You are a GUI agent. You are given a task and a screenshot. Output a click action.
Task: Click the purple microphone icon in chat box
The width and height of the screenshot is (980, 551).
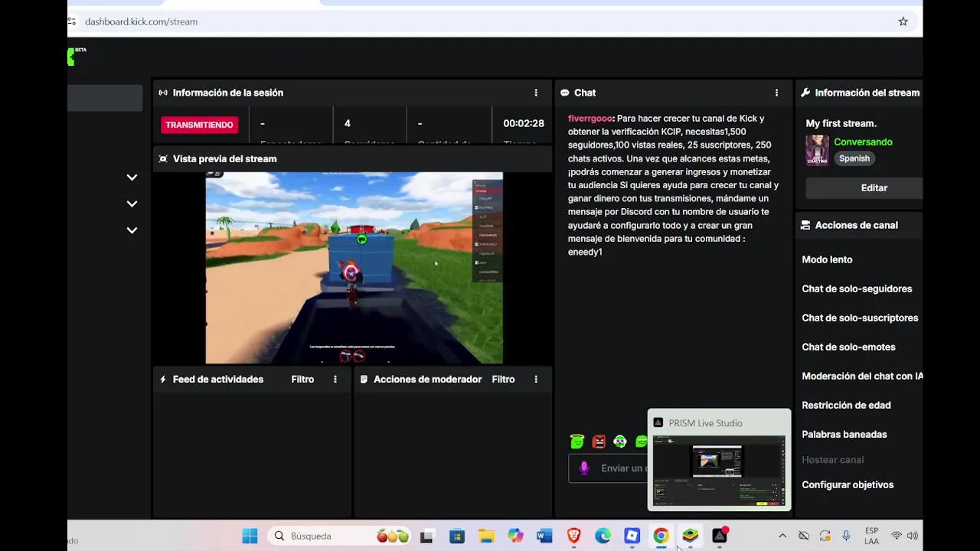click(584, 468)
